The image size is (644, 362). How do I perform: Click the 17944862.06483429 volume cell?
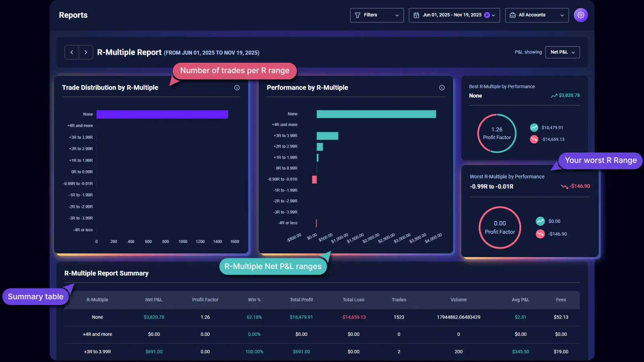coord(458,317)
